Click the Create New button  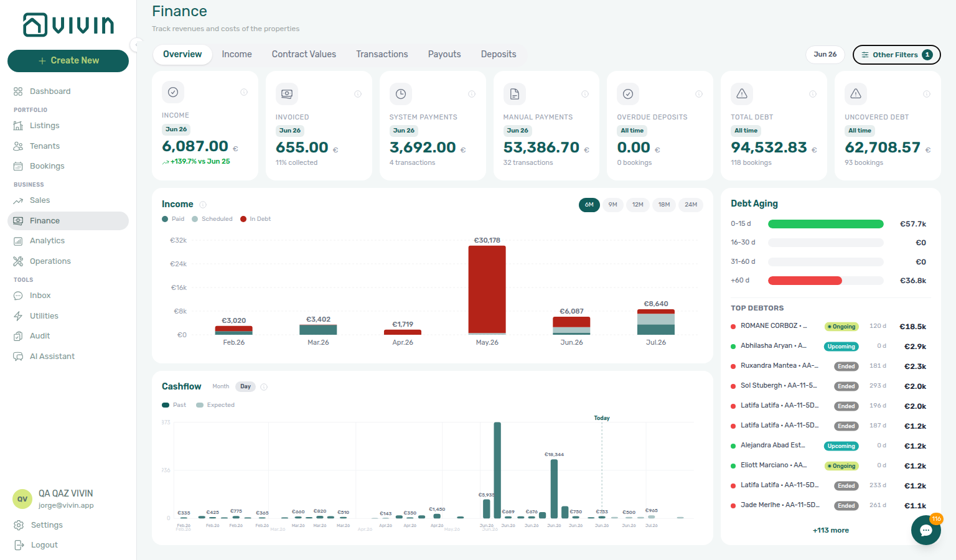coord(68,61)
